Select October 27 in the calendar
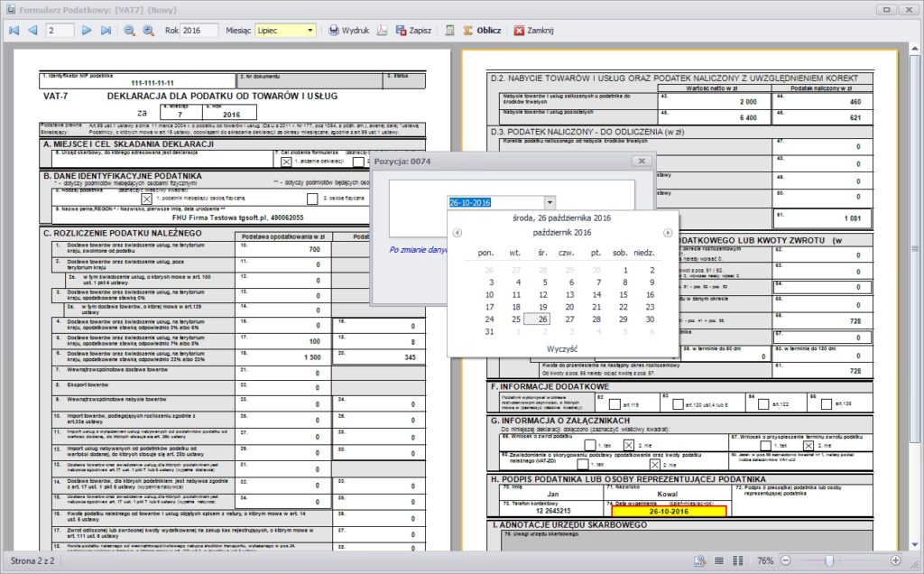Viewport: 924px width, 574px height. pos(569,319)
